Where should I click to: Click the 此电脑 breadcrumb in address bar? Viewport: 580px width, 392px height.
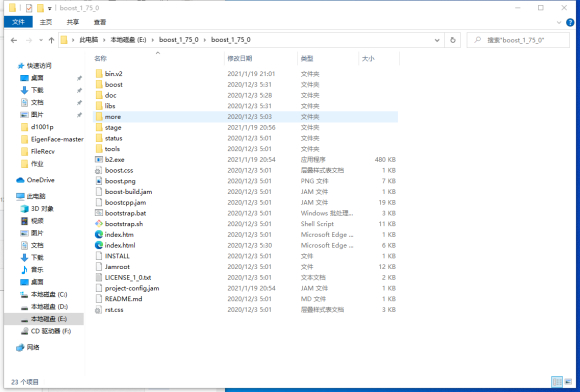(89, 40)
